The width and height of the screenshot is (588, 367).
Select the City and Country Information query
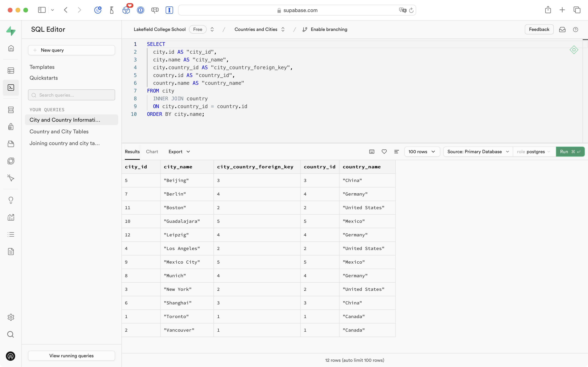[71, 120]
